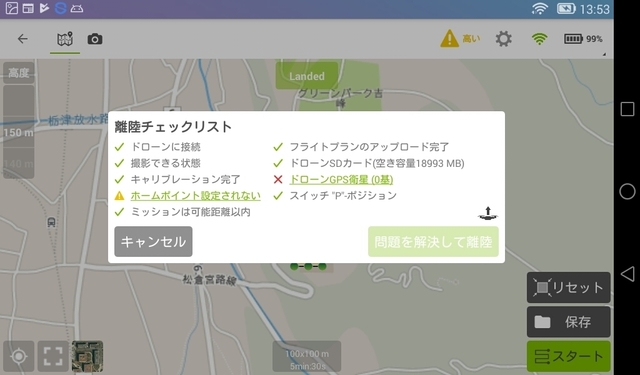Open settings via the gear icon
640x375 pixels.
[x=504, y=39]
